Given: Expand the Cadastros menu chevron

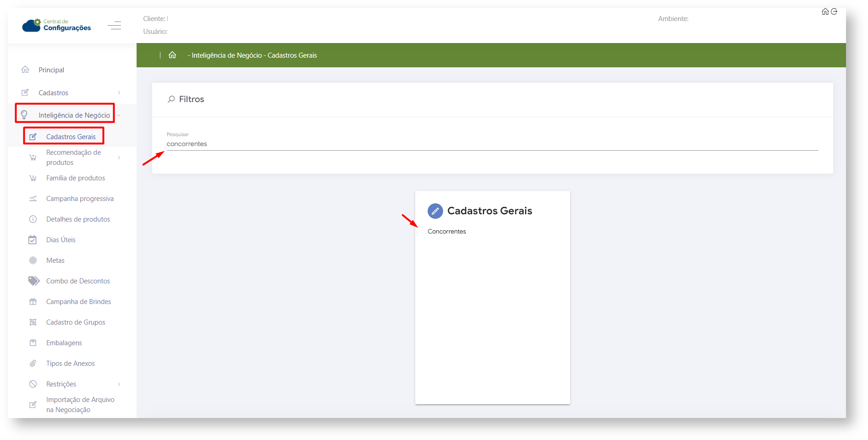Looking at the screenshot, I should point(119,92).
